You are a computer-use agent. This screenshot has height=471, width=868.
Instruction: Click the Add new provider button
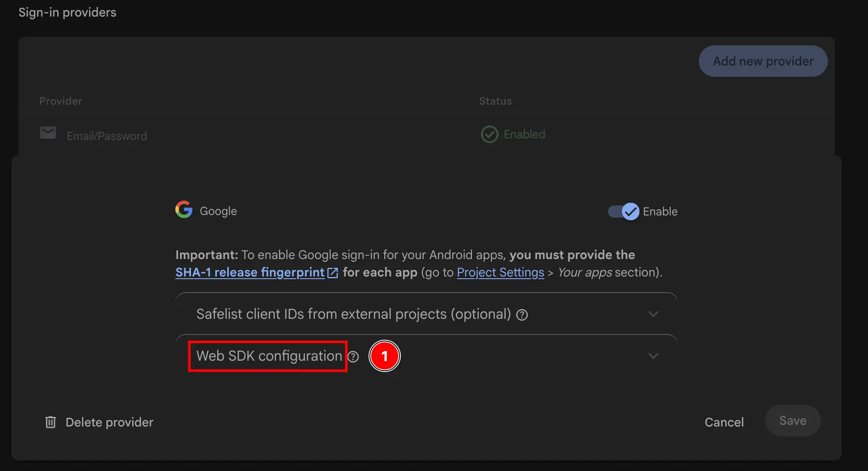763,61
